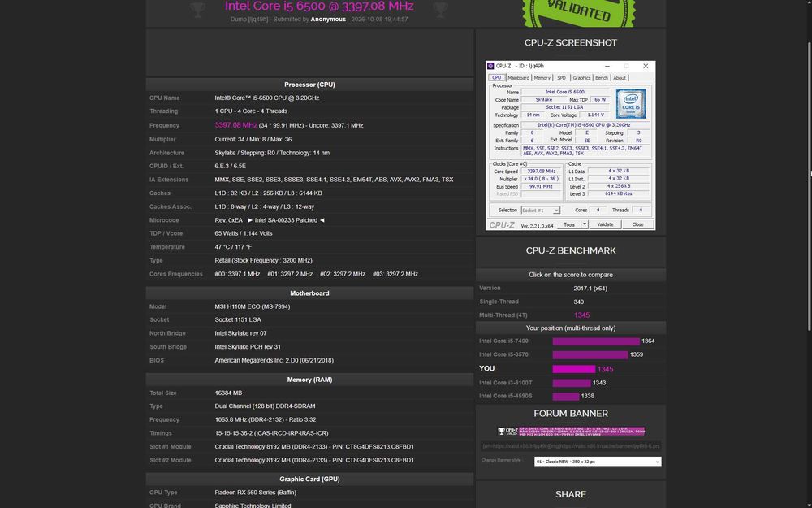The image size is (812, 508).
Task: Click the trophy icon right of the page title
Action: click(x=440, y=10)
